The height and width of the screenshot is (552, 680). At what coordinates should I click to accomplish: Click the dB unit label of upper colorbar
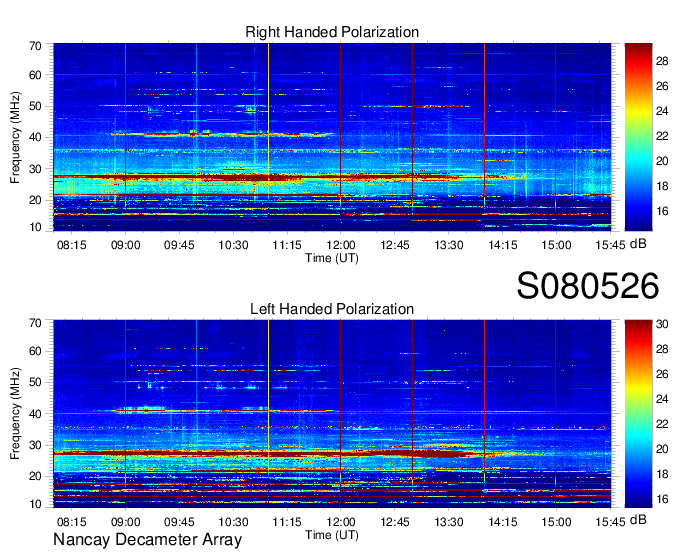coord(638,244)
